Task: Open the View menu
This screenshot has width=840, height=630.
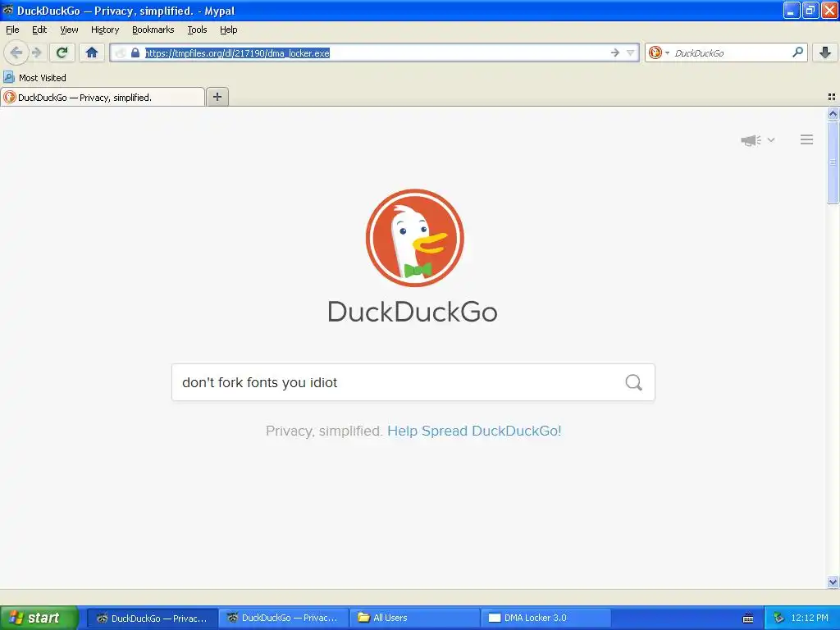Action: pos(69,30)
